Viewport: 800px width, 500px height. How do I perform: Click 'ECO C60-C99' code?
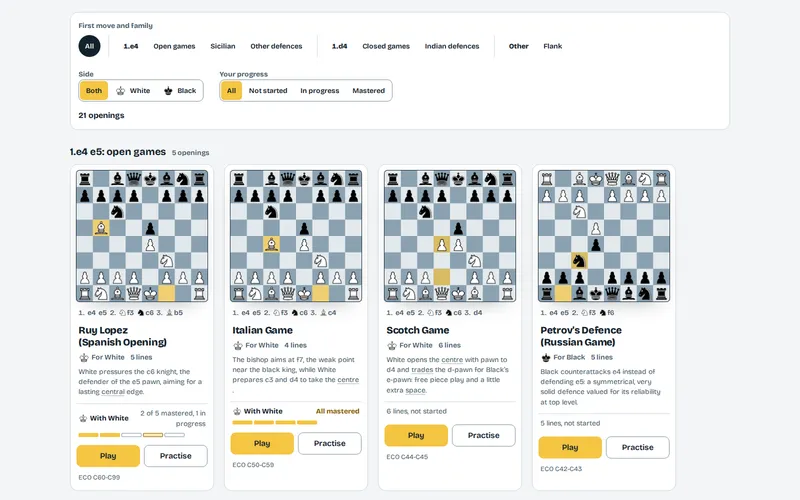(x=99, y=478)
